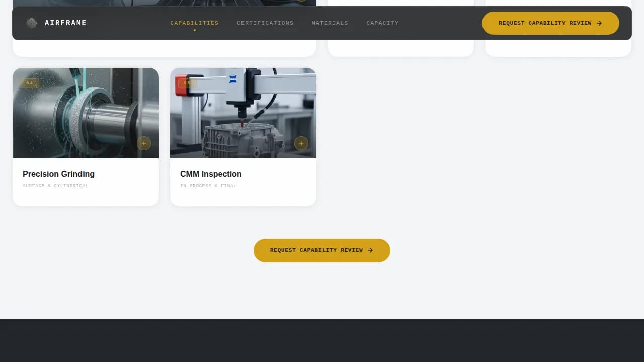Click the plus icon on Precision Grinding card
Screen dimensions: 644x362
(x=144, y=143)
